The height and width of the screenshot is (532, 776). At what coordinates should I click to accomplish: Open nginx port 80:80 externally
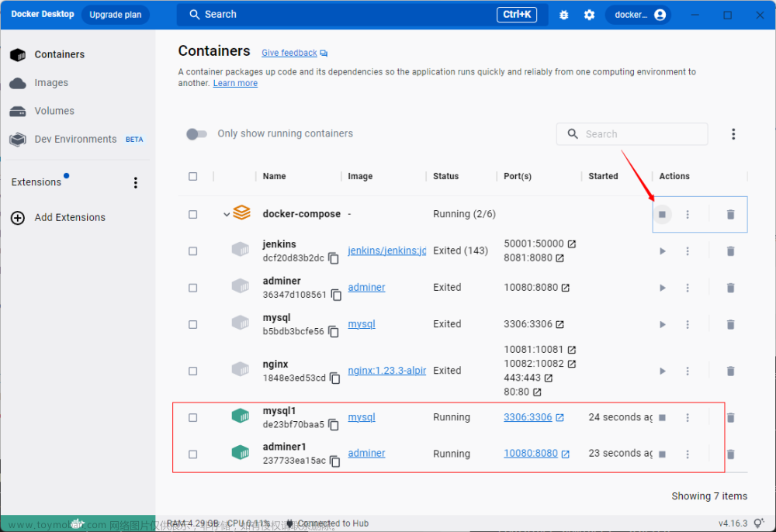tap(537, 392)
